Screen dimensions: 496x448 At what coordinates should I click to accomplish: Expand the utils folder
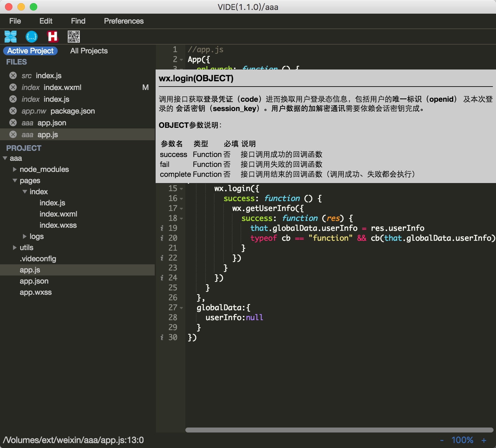tap(15, 248)
